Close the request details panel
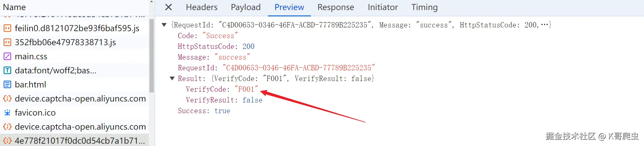The image size is (644, 146). click(169, 7)
